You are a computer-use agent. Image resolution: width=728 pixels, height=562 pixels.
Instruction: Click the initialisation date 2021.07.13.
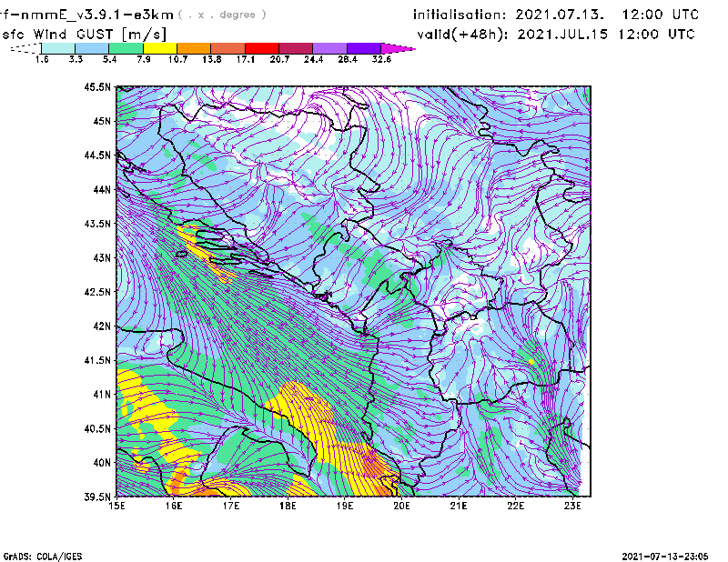pos(560,15)
